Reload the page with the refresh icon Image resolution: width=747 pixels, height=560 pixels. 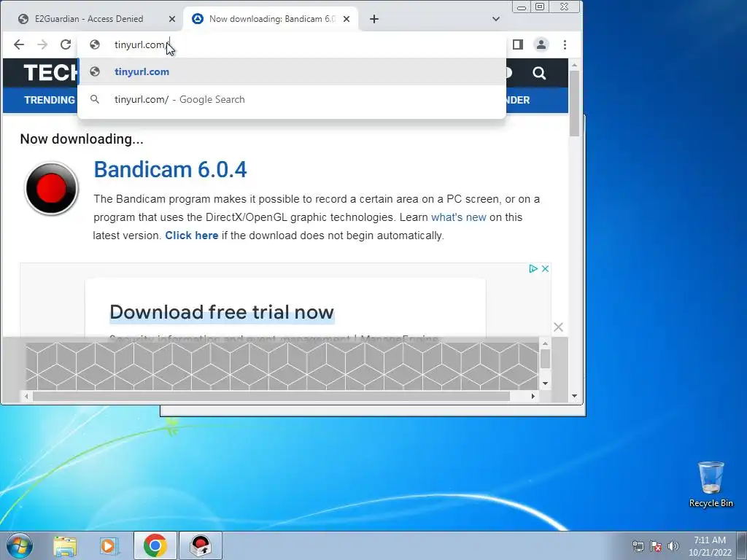[x=66, y=44]
